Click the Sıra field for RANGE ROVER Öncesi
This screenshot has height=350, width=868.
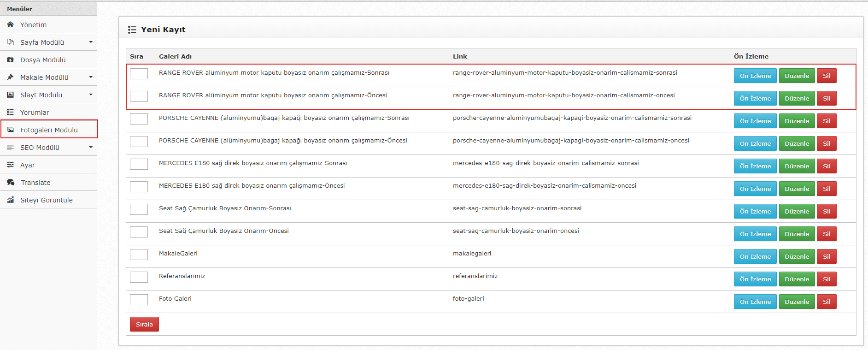tap(139, 96)
